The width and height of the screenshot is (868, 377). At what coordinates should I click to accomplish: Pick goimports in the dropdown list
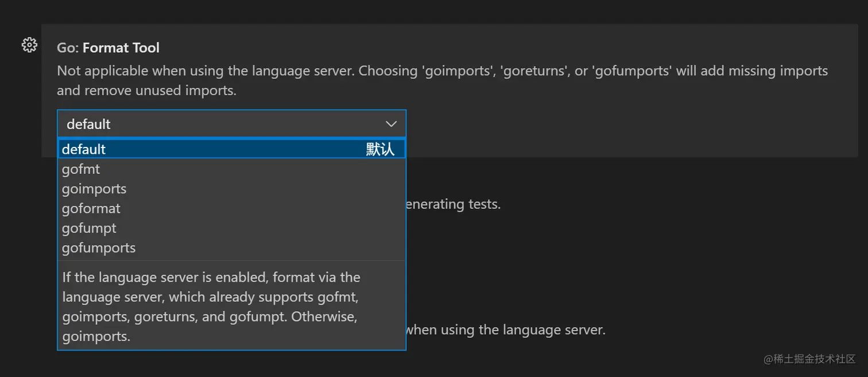click(94, 189)
